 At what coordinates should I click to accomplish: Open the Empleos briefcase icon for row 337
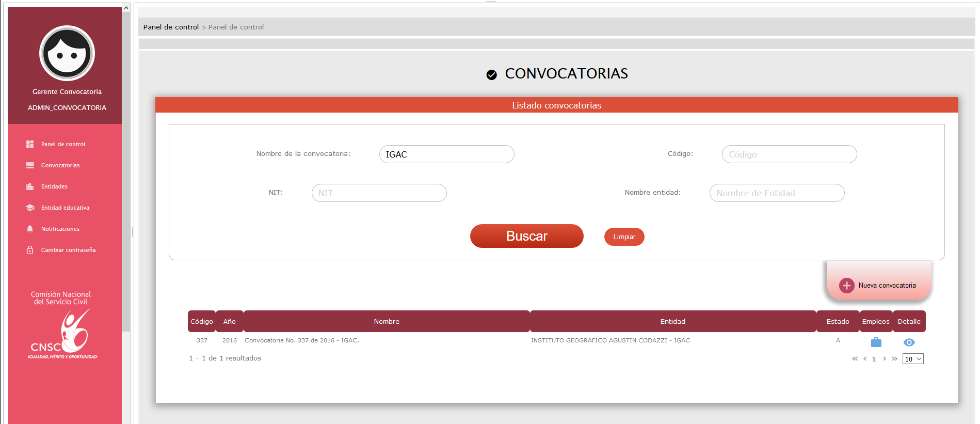click(876, 342)
